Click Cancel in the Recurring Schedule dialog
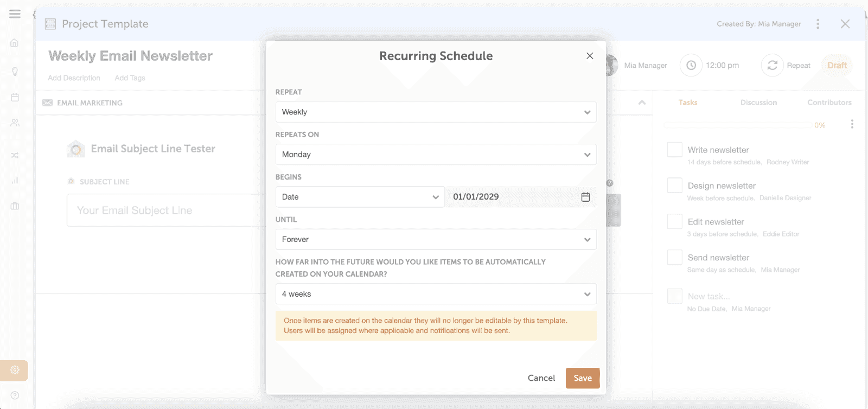This screenshot has width=868, height=409. [541, 378]
